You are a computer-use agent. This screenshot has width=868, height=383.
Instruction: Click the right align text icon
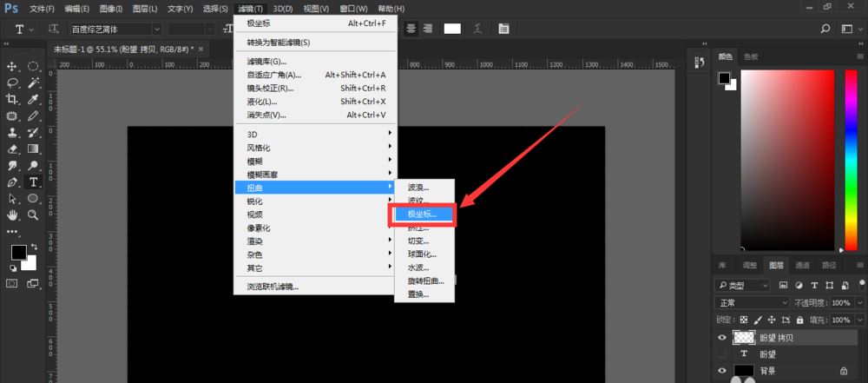coord(427,29)
